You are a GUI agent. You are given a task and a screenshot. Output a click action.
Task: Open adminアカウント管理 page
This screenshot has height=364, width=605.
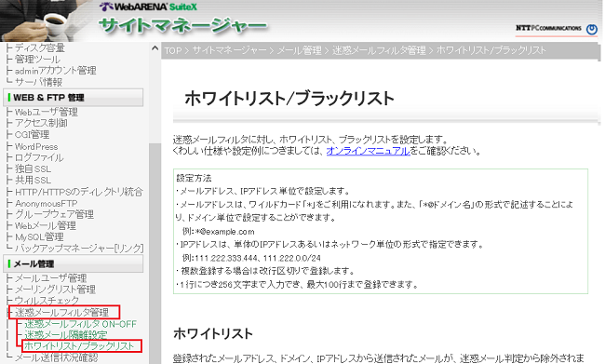(55, 70)
